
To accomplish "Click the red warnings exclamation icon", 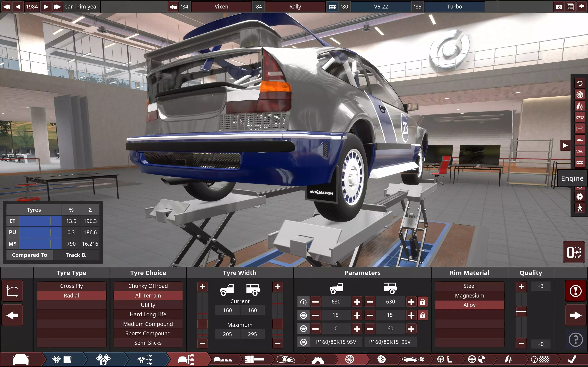I will click(576, 291).
